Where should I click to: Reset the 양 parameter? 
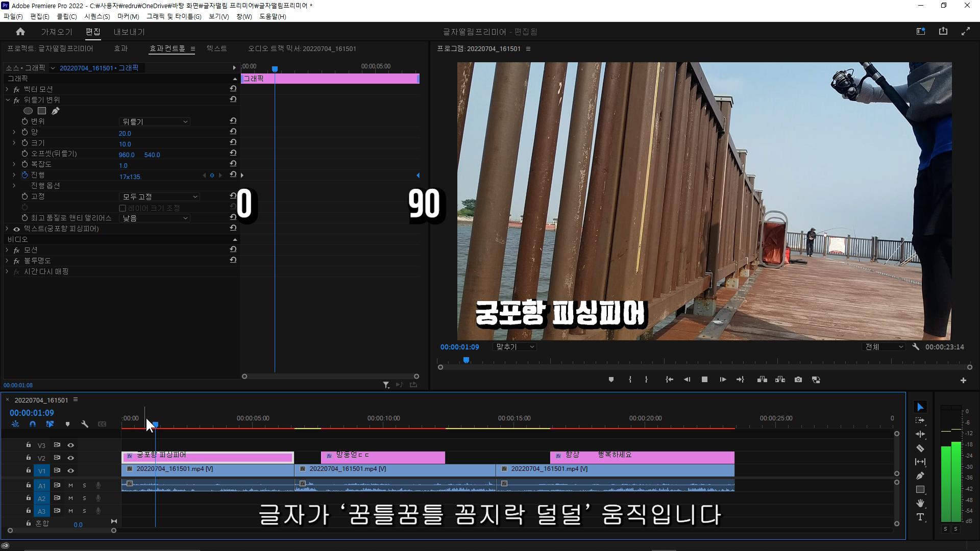[x=233, y=132]
